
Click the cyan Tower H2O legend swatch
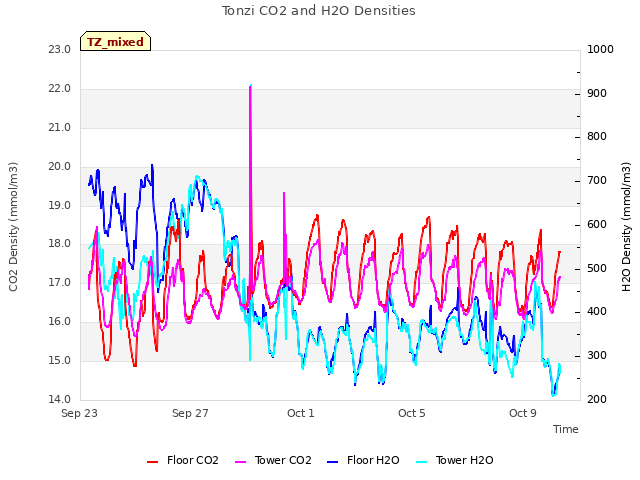pos(422,462)
